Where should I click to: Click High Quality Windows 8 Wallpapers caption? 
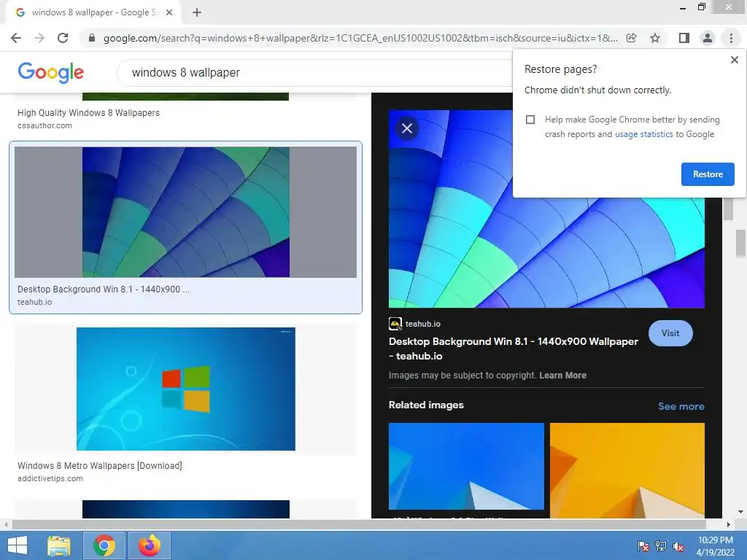[88, 113]
